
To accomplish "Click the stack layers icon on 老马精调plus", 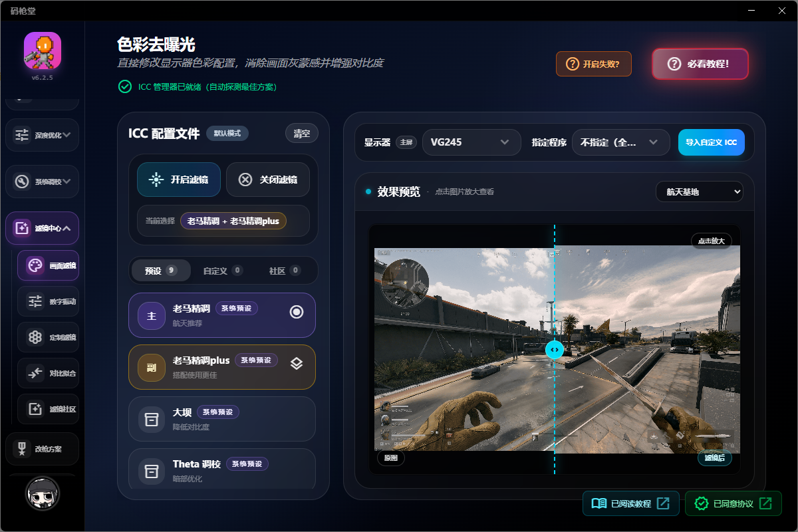I will 297,364.
